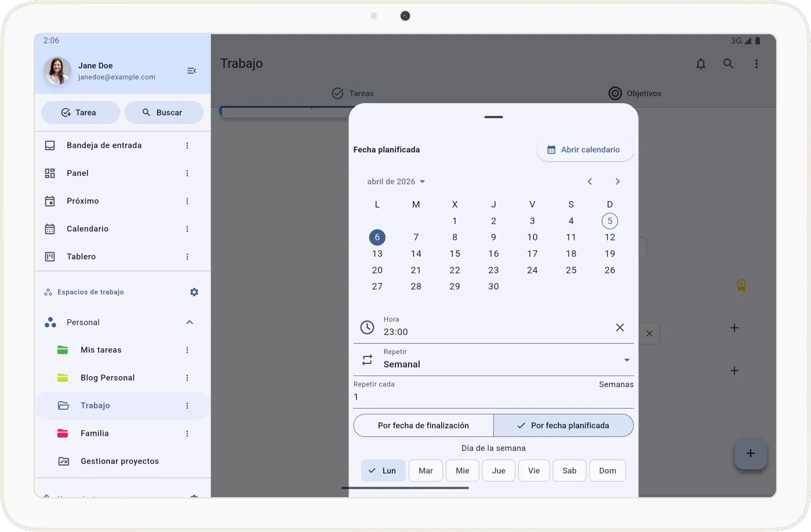Toggle Dom weekday chip
This screenshot has height=532, width=811.
(608, 471)
